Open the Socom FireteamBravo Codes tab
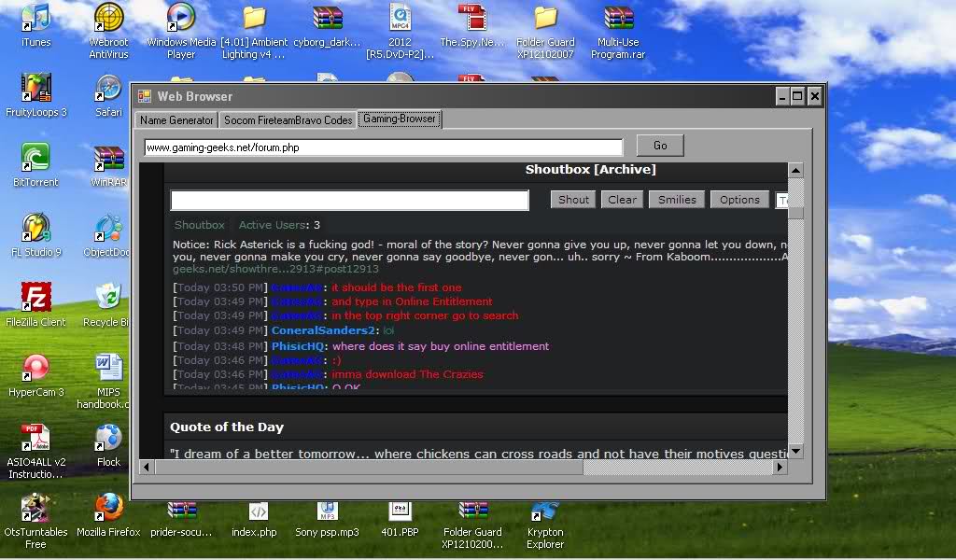The height and width of the screenshot is (560, 956). 288,120
